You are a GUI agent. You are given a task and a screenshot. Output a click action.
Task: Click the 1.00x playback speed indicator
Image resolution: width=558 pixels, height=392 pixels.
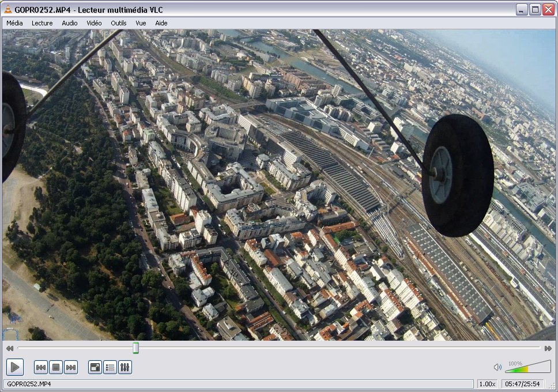[487, 384]
